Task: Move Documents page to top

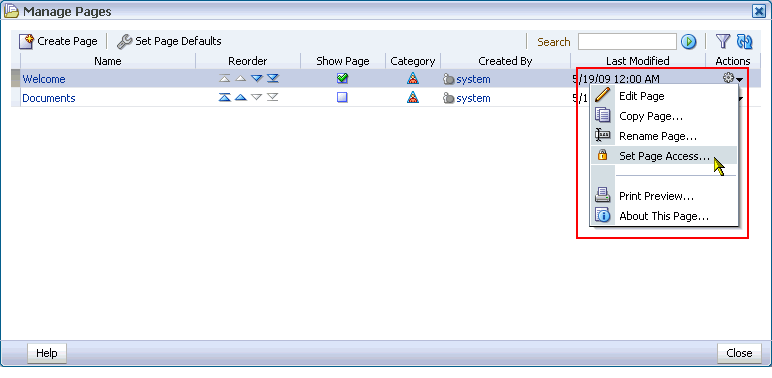Action: point(225,97)
